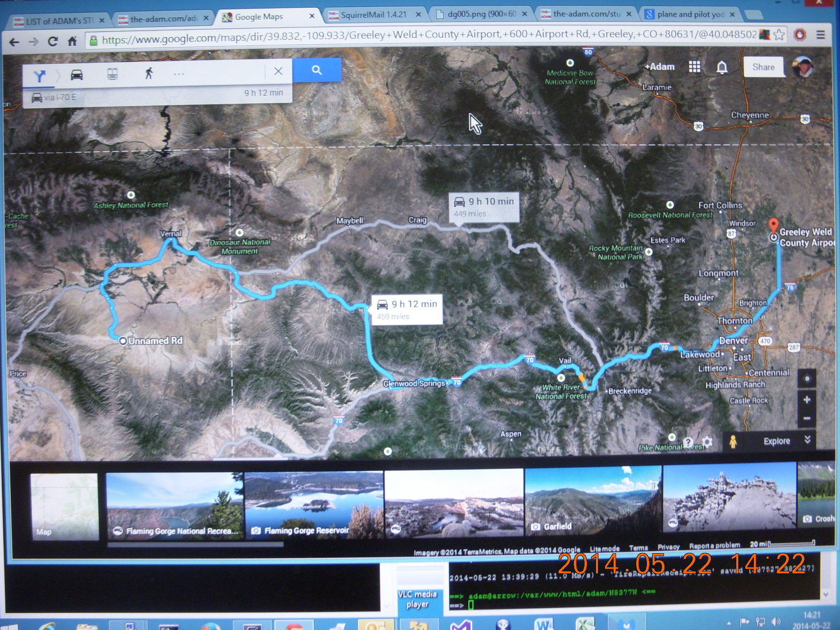Choose transit mode bus icon
This screenshot has height=630, width=840.
112,74
